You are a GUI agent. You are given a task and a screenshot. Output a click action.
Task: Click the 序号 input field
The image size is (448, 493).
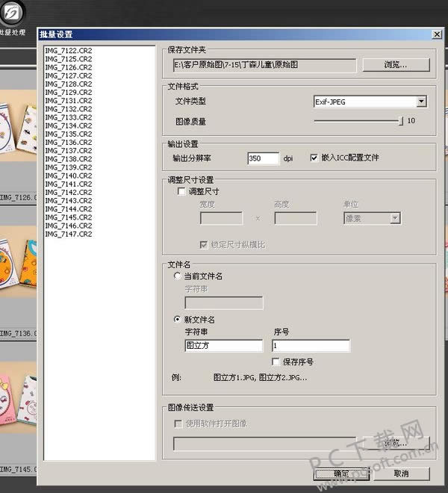point(311,346)
